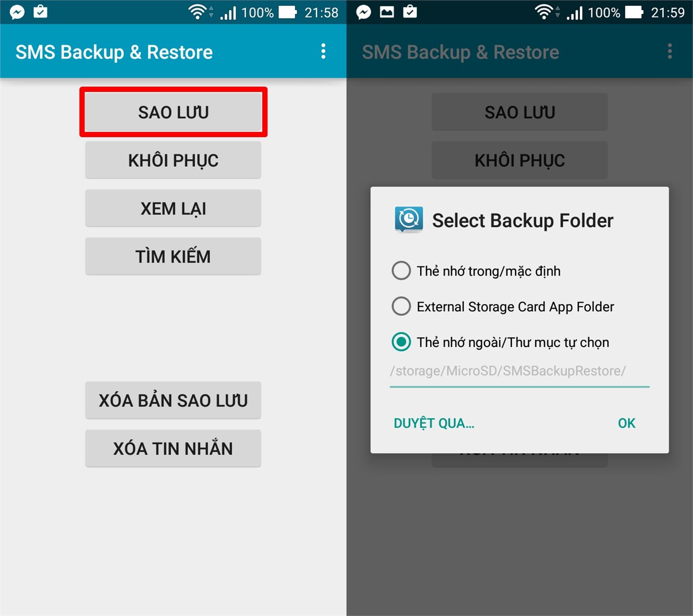Tap the TÌM KIẾM search button

click(173, 256)
